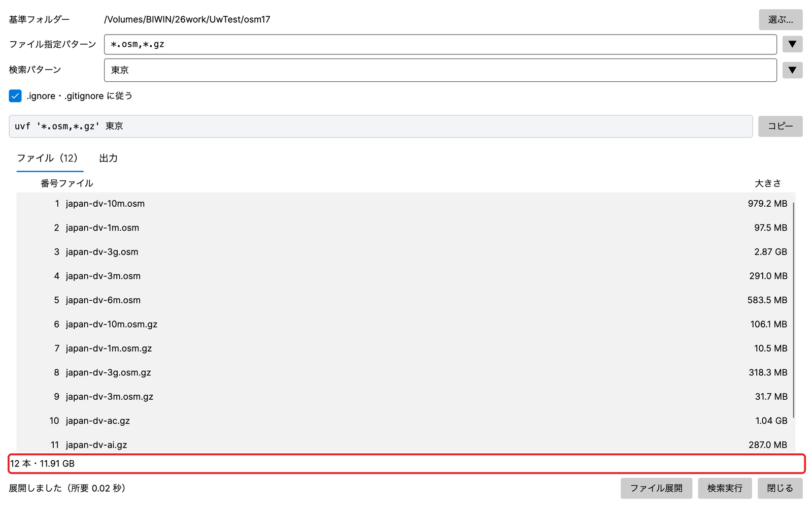
Task: Click the 979.2 MB size value
Action: 767,204
